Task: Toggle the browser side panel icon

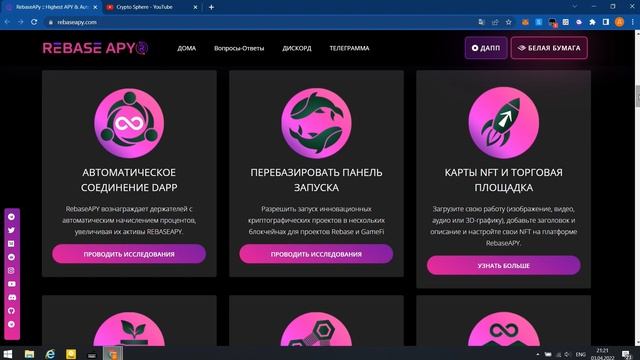Action: pos(606,22)
